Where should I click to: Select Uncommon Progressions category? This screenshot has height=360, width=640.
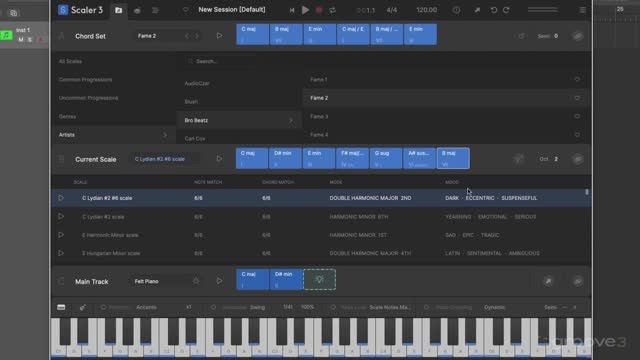click(x=89, y=98)
